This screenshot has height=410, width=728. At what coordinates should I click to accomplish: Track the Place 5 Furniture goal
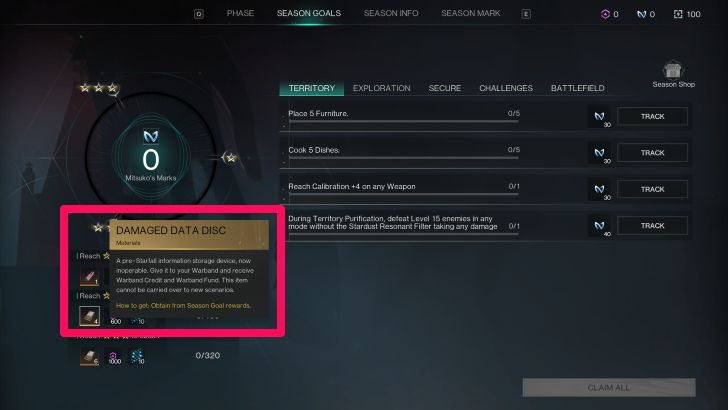652,117
